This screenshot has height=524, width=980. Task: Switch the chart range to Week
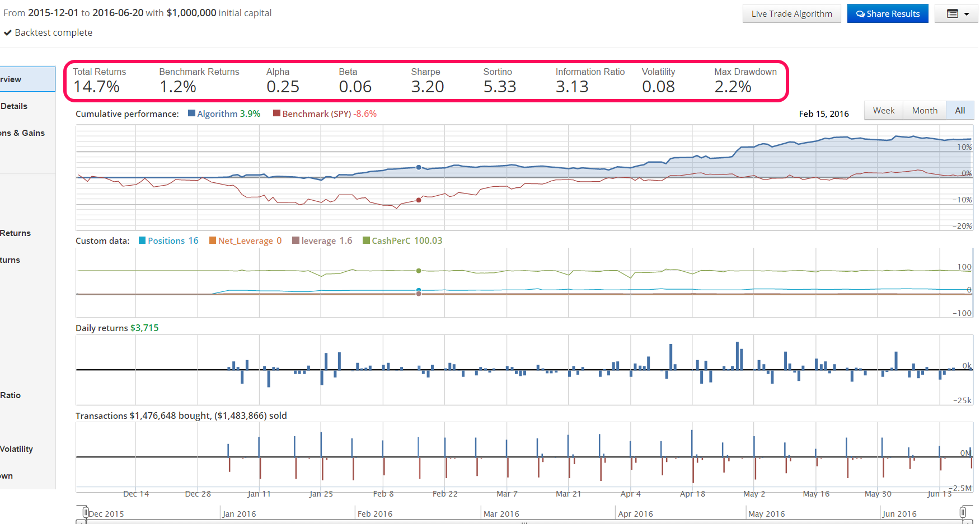point(883,110)
